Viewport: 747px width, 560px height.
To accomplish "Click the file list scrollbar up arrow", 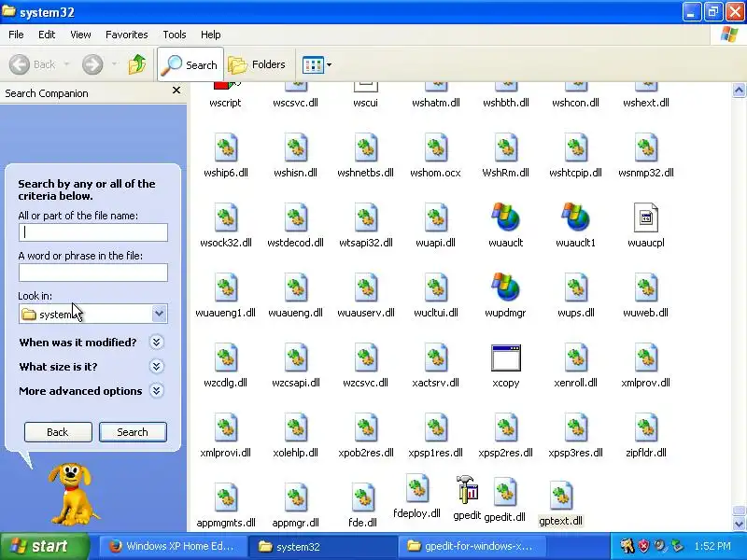I will click(x=739, y=90).
